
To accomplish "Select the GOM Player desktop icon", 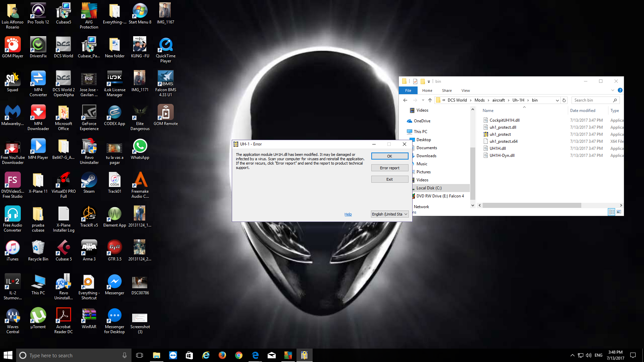I will pyautogui.click(x=12, y=47).
